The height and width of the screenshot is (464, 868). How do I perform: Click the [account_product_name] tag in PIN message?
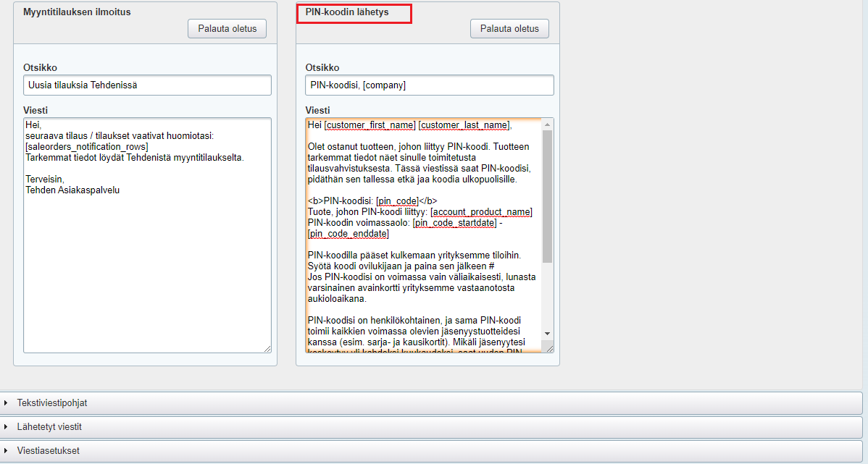click(x=481, y=212)
